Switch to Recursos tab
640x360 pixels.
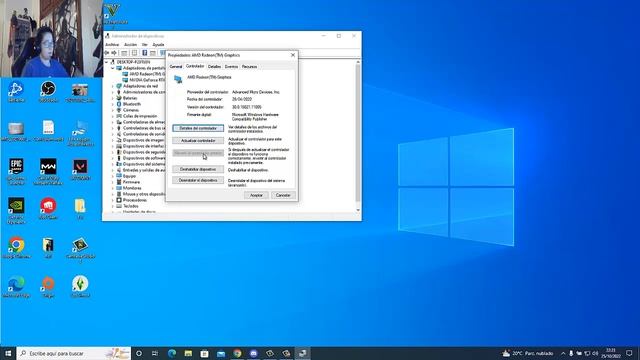click(x=249, y=67)
